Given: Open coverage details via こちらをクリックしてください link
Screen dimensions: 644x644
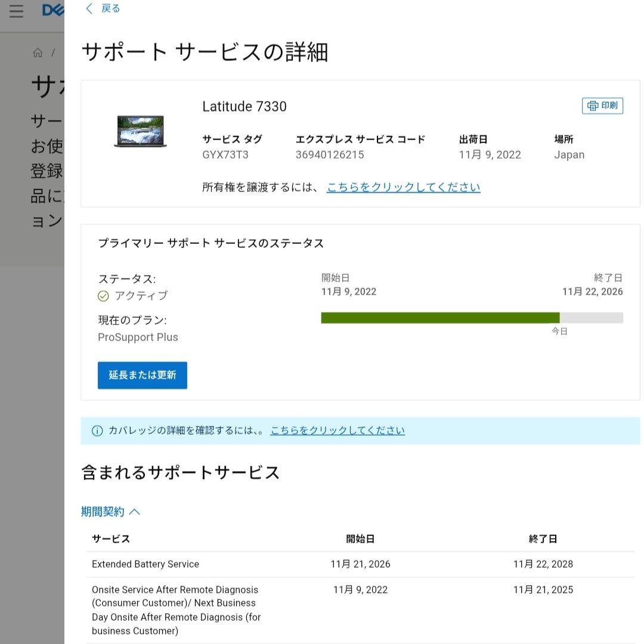Looking at the screenshot, I should (337, 430).
